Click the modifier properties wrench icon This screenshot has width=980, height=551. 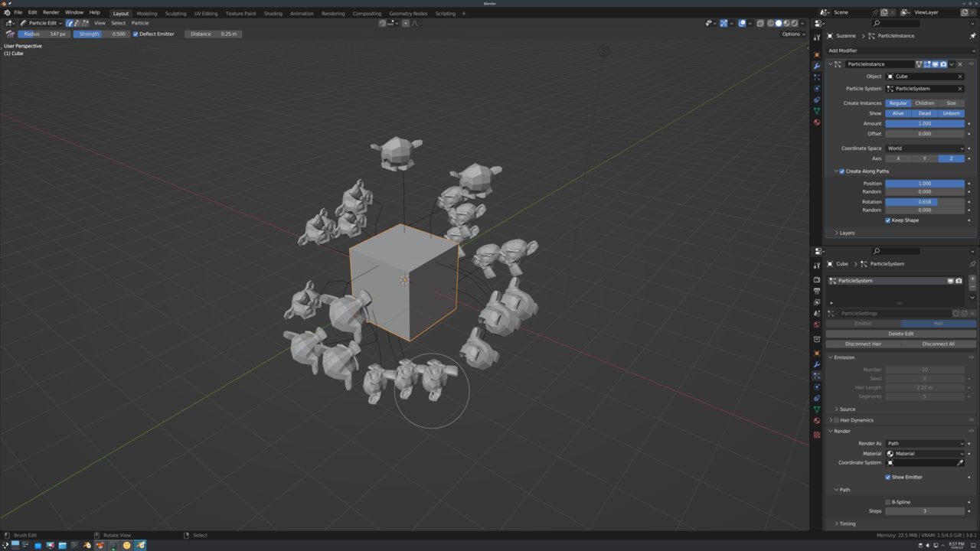tap(817, 66)
